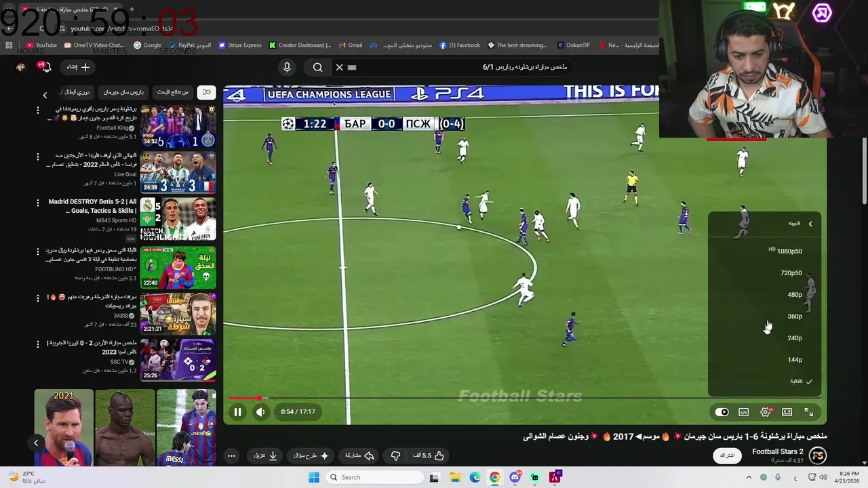
Task: Open options menu for Football King video
Action: (38, 110)
